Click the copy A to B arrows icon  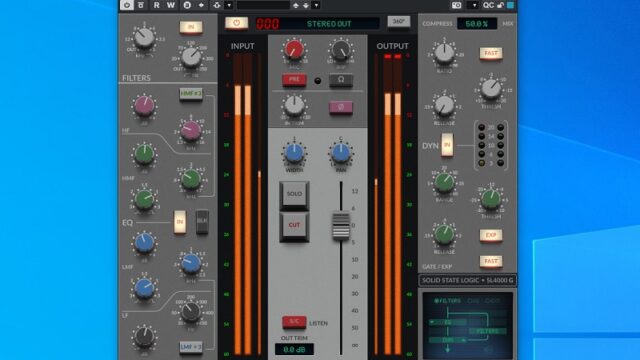(x=201, y=5)
